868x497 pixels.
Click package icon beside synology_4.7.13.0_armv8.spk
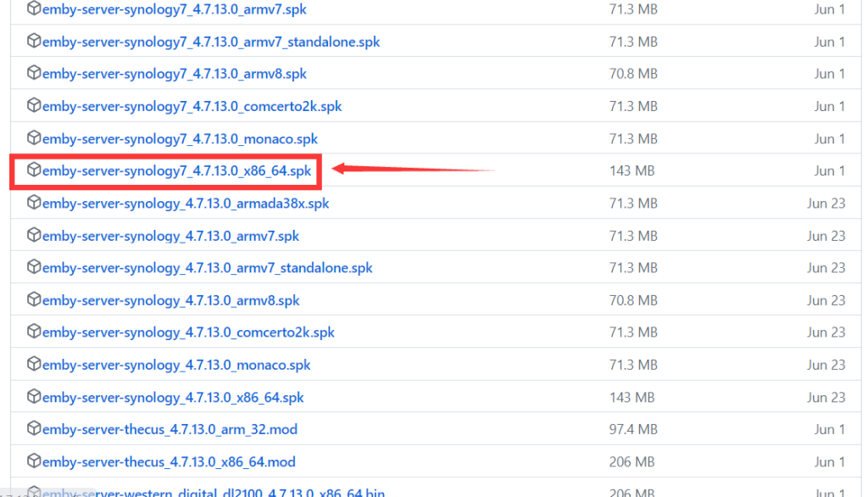pyautogui.click(x=34, y=299)
